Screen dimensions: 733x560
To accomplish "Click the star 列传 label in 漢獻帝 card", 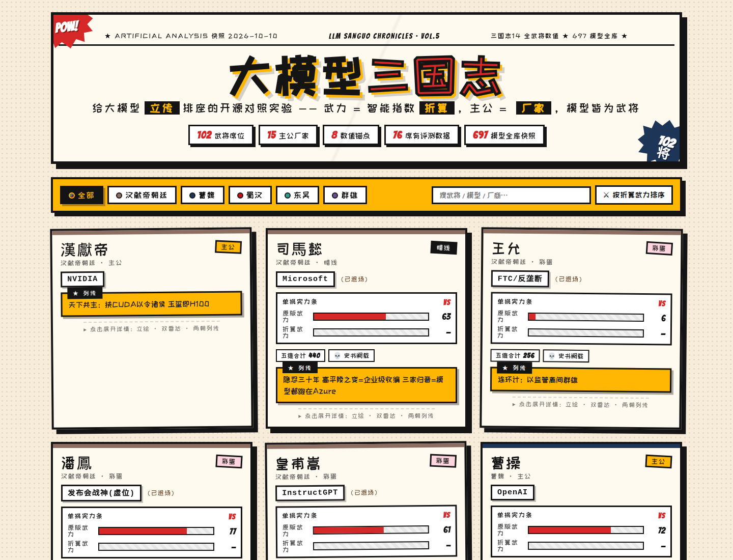I will click(x=85, y=293).
